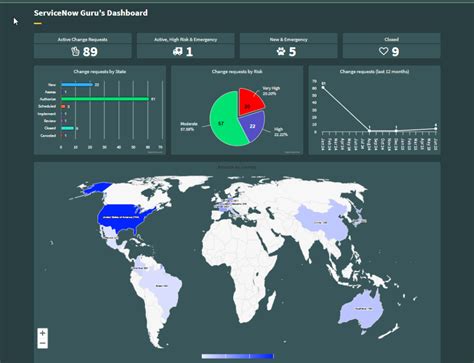Zoom out the map with minus button
Screen dimensions: 474x363
pos(42,343)
